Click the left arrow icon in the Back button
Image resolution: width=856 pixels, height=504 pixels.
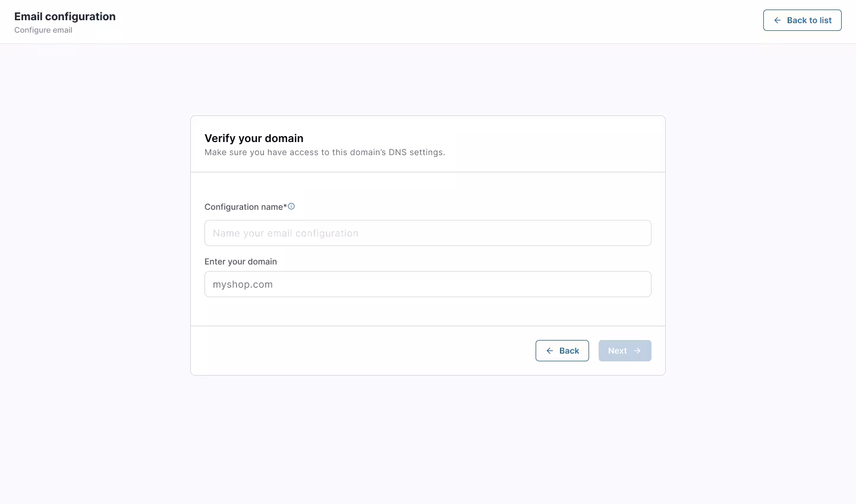pyautogui.click(x=550, y=351)
